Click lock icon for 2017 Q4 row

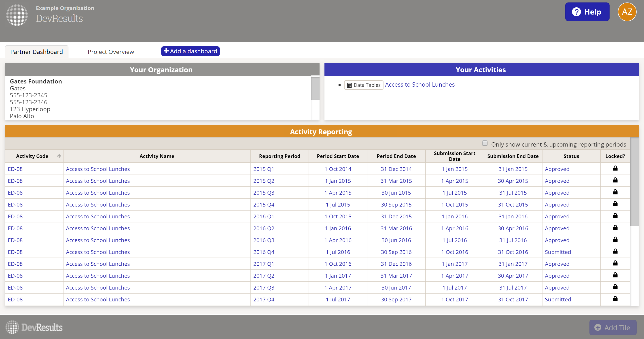coord(615,299)
